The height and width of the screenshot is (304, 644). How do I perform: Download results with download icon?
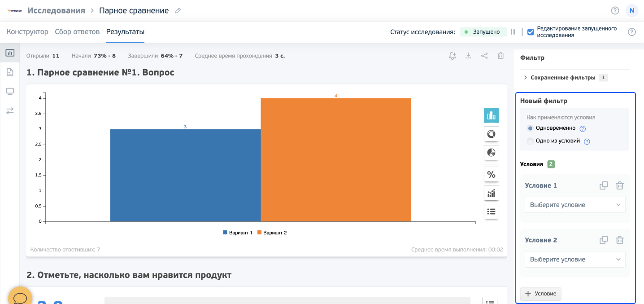pyautogui.click(x=468, y=56)
